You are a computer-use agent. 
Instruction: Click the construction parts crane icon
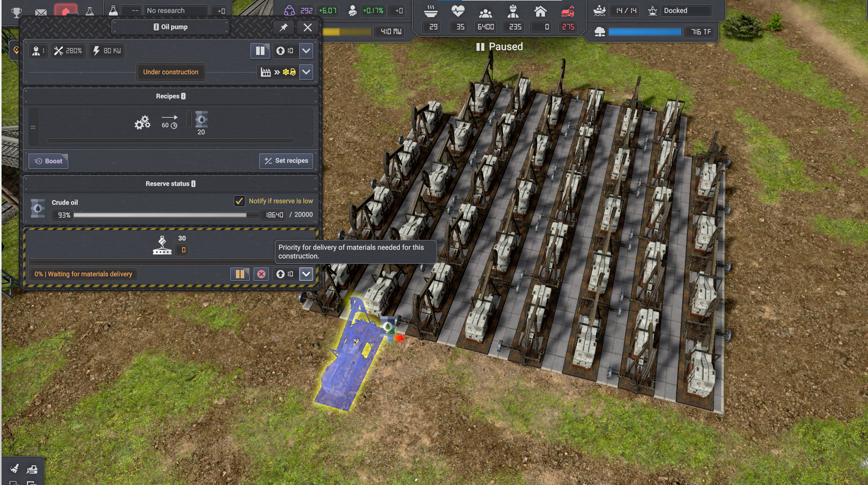point(162,245)
